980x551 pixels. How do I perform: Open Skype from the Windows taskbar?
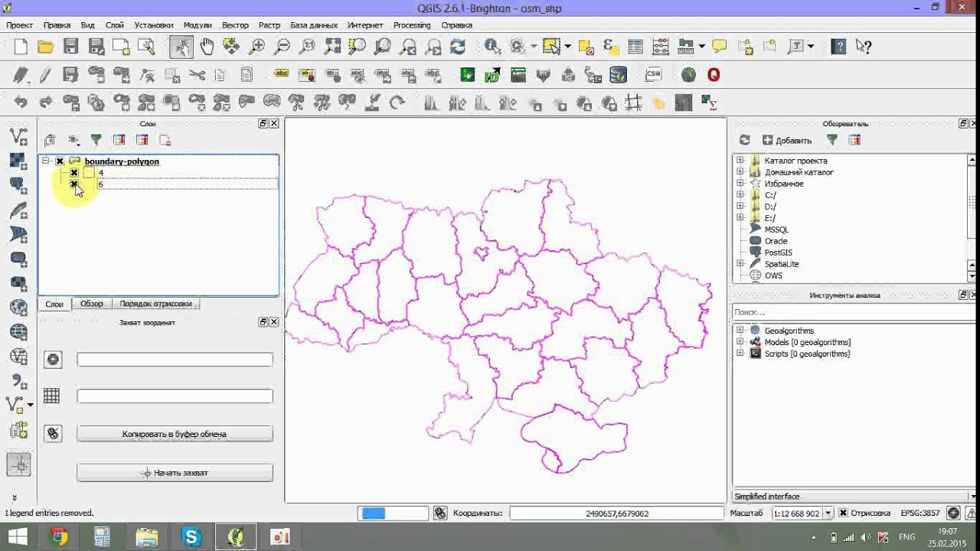(191, 537)
